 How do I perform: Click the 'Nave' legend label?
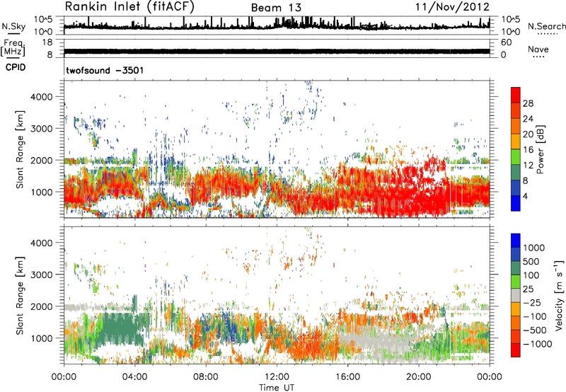tap(538, 50)
